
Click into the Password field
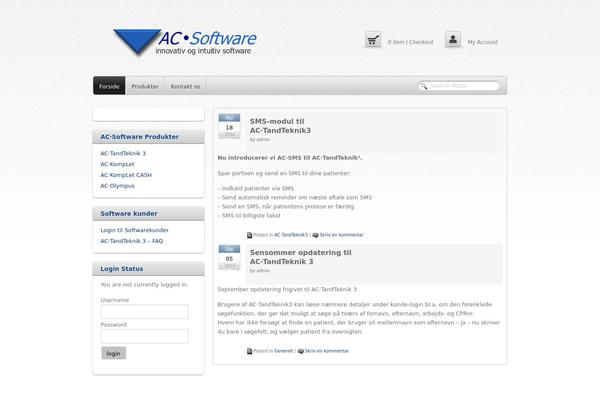pyautogui.click(x=145, y=336)
